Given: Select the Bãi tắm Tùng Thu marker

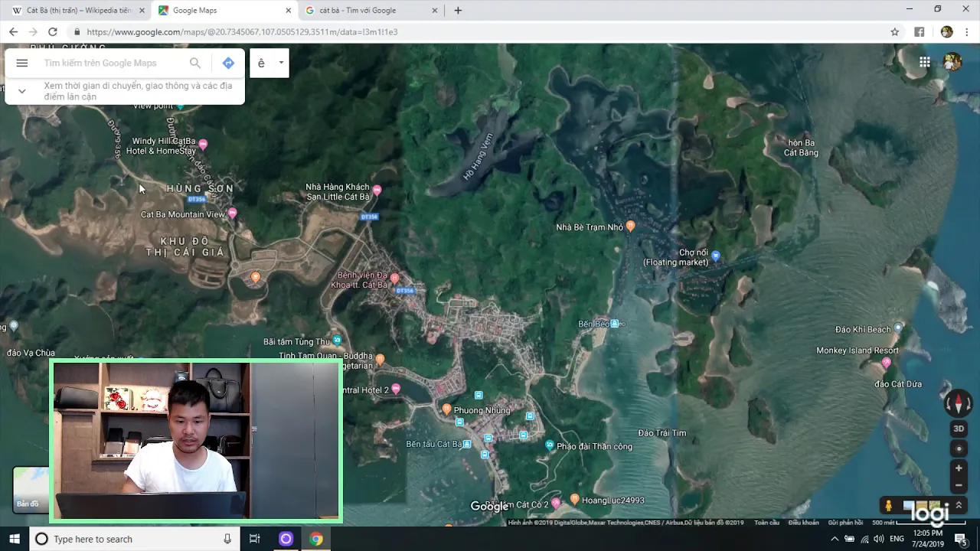Looking at the screenshot, I should (337, 341).
